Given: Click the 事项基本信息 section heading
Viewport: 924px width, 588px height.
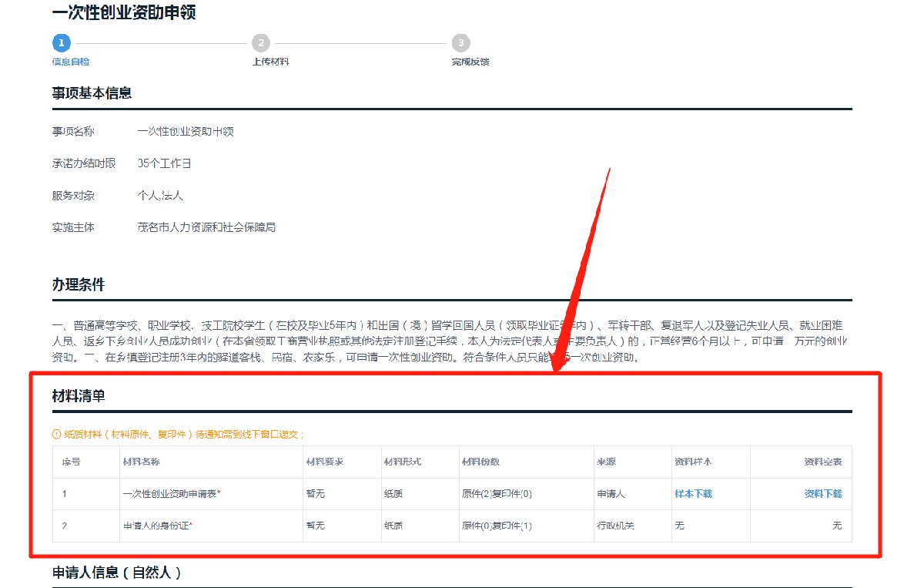Looking at the screenshot, I should pyautogui.click(x=92, y=93).
